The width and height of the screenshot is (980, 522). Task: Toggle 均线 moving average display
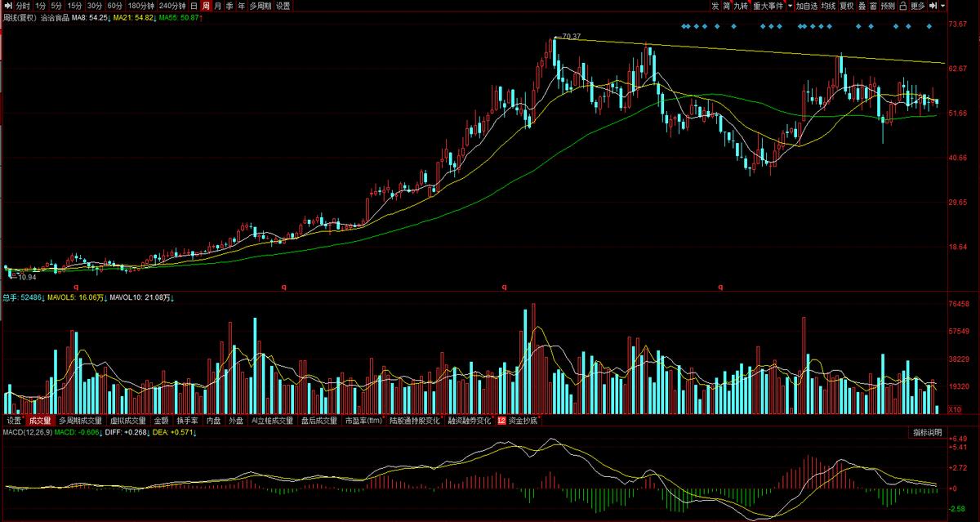pyautogui.click(x=828, y=6)
